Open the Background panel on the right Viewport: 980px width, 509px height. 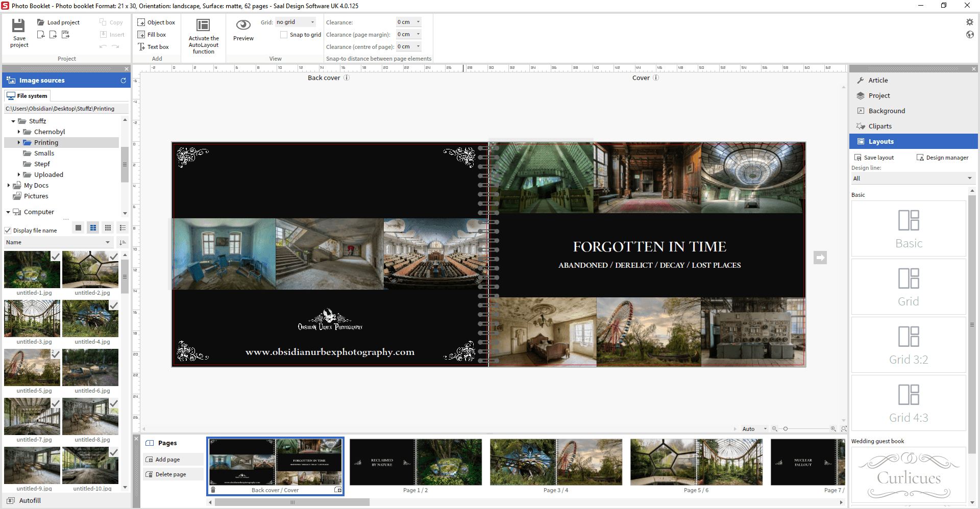pyautogui.click(x=887, y=111)
